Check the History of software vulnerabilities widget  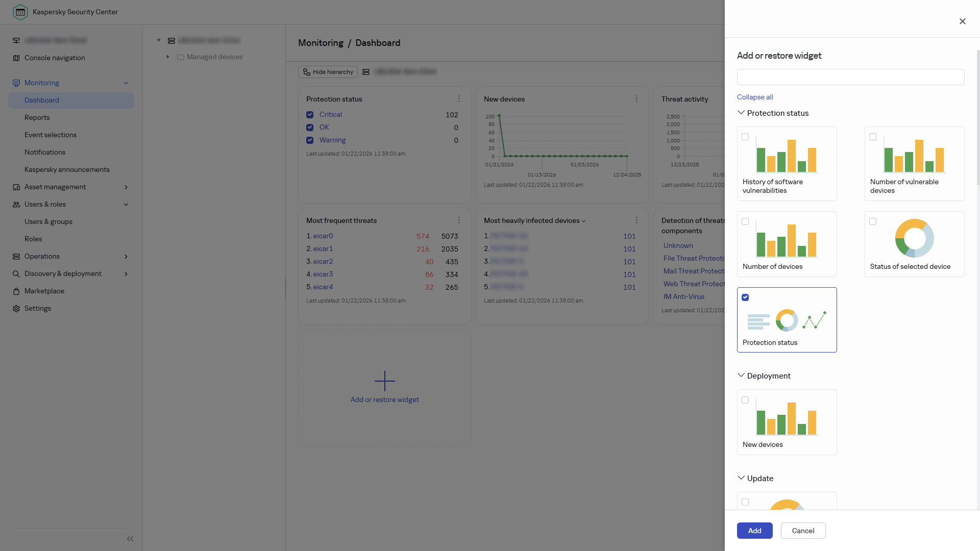[x=745, y=137]
